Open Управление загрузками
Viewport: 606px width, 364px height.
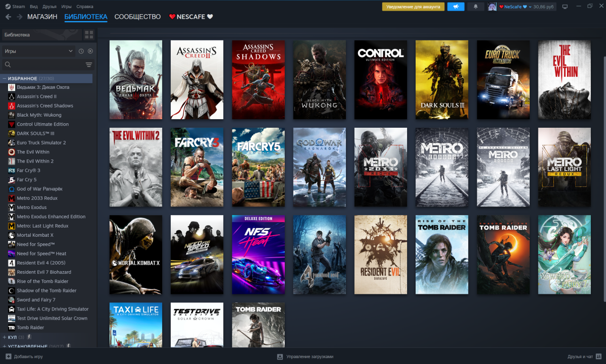point(310,356)
